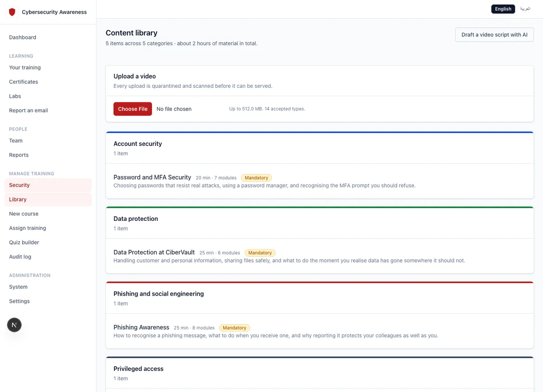Open Settings in the sidebar

pos(19,301)
